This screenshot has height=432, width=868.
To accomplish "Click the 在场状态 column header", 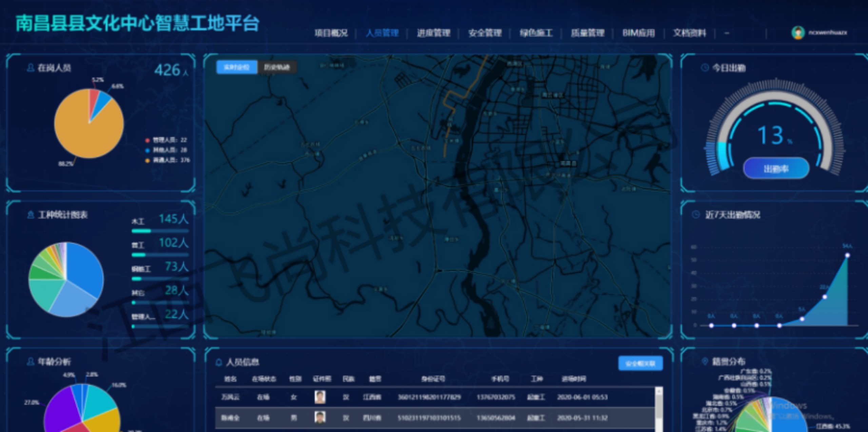I will (x=264, y=379).
